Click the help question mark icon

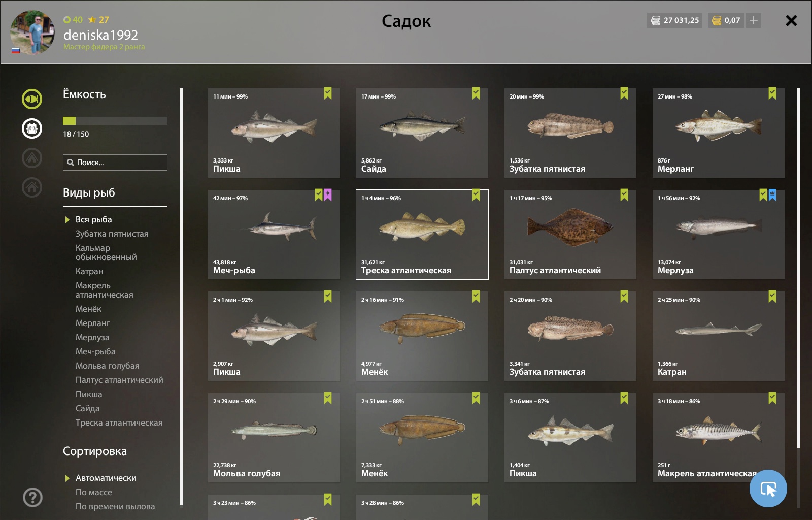[32, 497]
